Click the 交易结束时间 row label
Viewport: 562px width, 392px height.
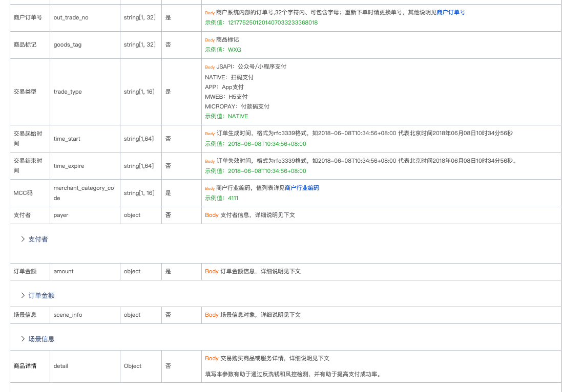28,166
